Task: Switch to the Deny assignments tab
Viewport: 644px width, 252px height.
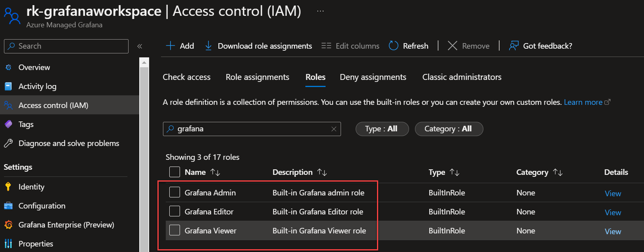Action: [x=373, y=77]
